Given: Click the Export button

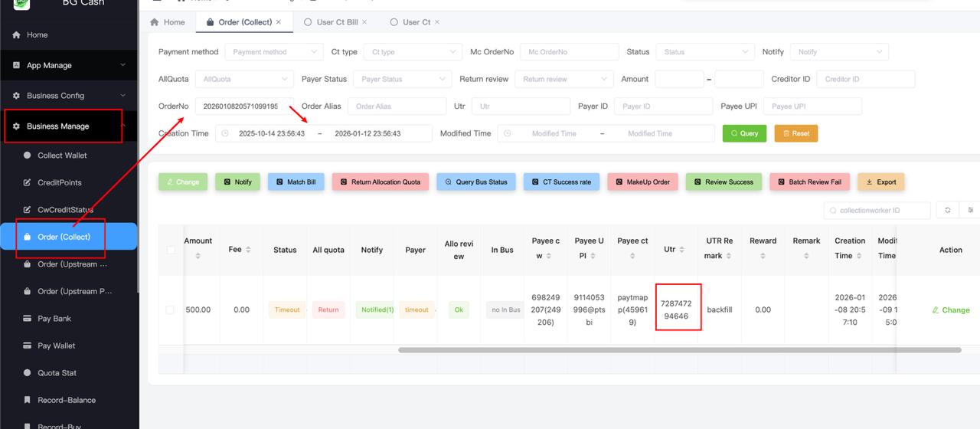Looking at the screenshot, I should click(x=880, y=182).
